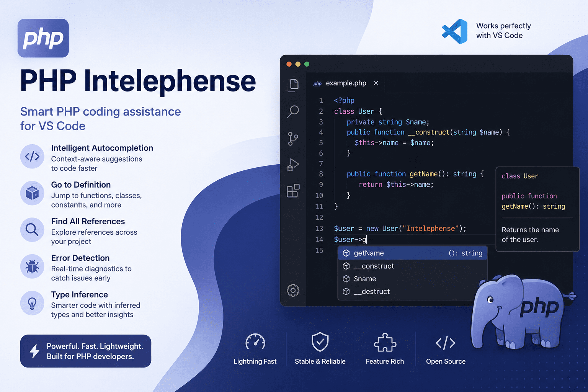Click 'Returns the name of the user.' description
Viewport: 588px width, 392px height.
coord(530,235)
